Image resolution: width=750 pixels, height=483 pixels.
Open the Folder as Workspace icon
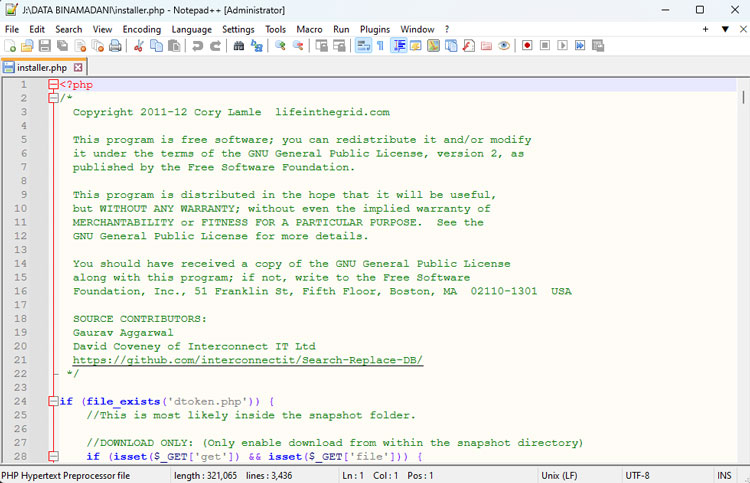coord(486,46)
